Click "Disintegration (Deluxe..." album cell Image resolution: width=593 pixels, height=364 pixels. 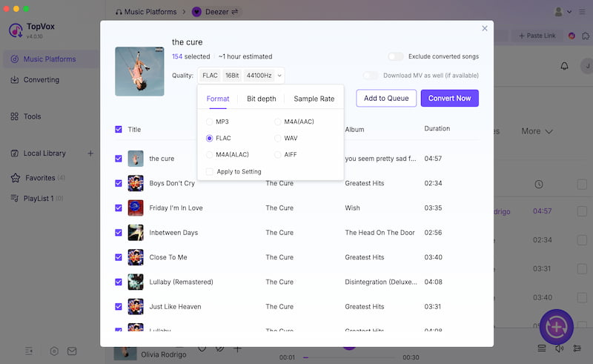coord(381,282)
